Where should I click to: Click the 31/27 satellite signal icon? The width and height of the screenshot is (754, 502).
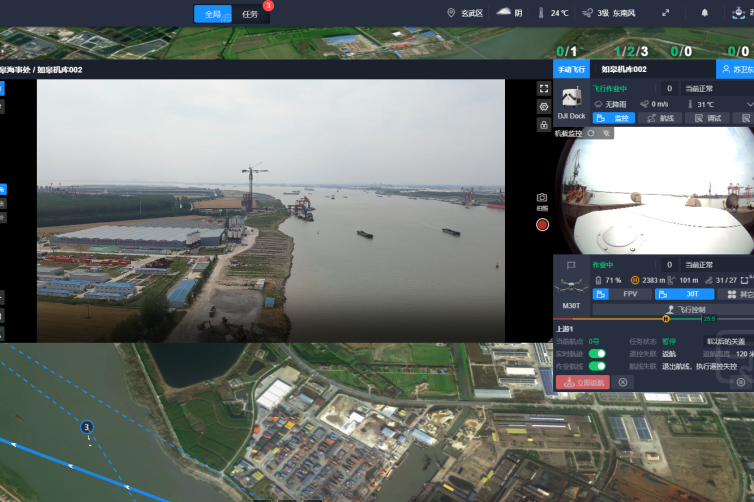pyautogui.click(x=708, y=280)
